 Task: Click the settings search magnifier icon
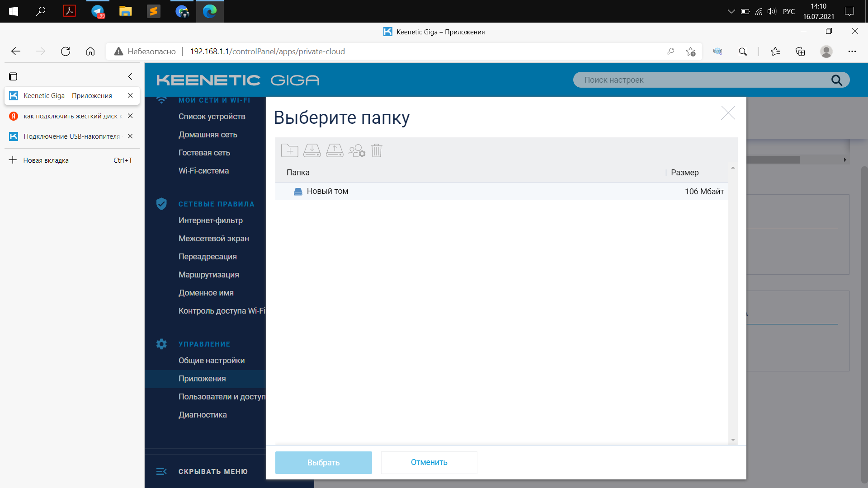836,80
